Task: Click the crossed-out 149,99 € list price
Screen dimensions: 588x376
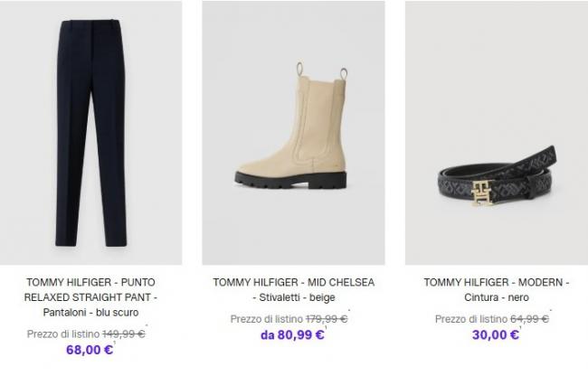Action: 126,334
